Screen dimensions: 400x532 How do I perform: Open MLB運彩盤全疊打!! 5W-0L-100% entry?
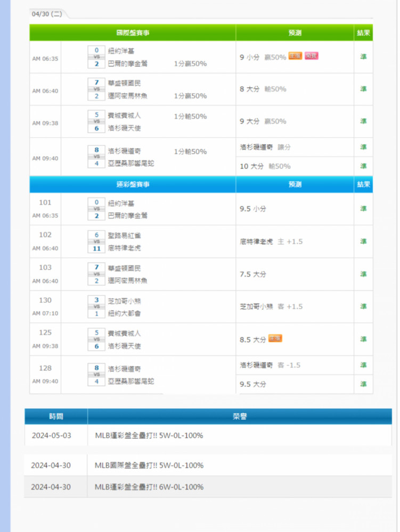[149, 435]
